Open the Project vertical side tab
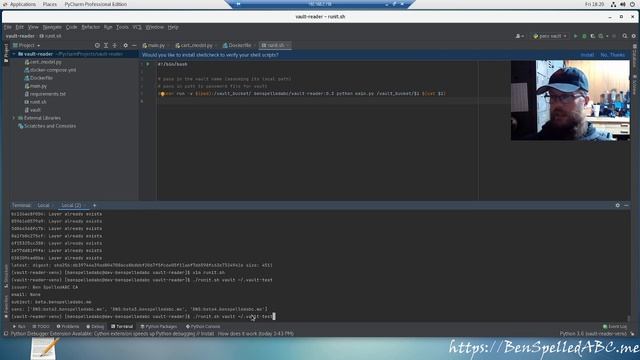This screenshot has height=360, width=640. [x=6, y=52]
